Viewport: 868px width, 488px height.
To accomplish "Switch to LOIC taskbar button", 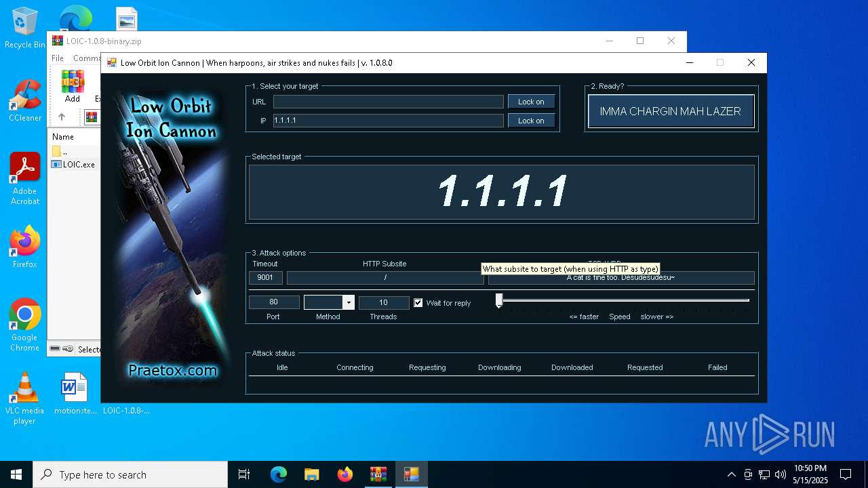I will (412, 474).
